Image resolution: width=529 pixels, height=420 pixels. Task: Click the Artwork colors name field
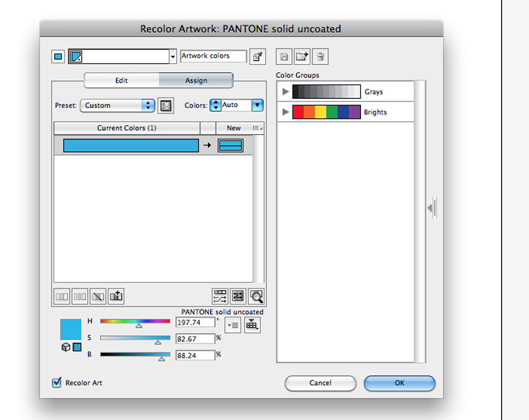pos(213,55)
